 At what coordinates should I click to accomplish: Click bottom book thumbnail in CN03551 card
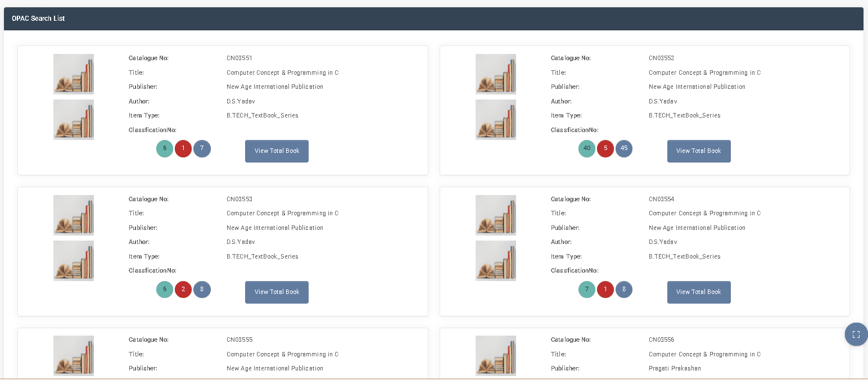click(x=74, y=120)
